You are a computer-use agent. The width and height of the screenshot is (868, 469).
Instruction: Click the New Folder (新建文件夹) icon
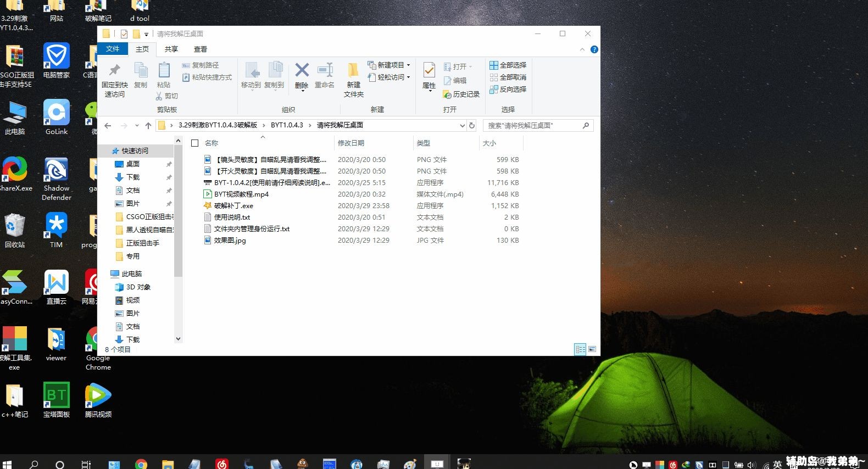click(x=353, y=70)
